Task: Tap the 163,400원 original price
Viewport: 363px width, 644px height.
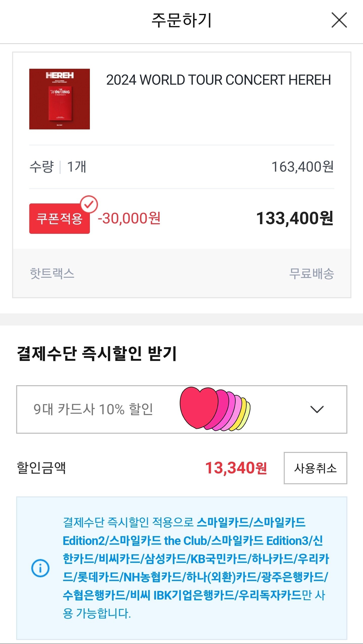Action: click(x=303, y=167)
